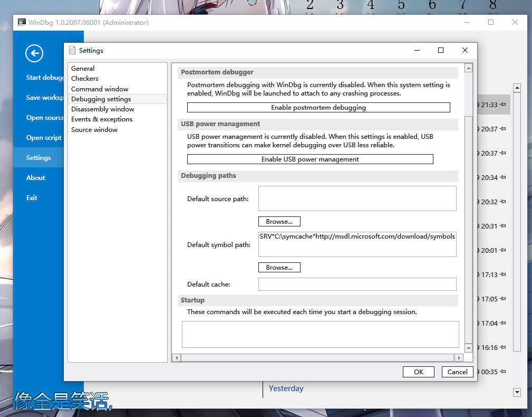The height and width of the screenshot is (417, 532).
Task: Click pin icon beside 20:01 recent entry
Action: [503, 250]
